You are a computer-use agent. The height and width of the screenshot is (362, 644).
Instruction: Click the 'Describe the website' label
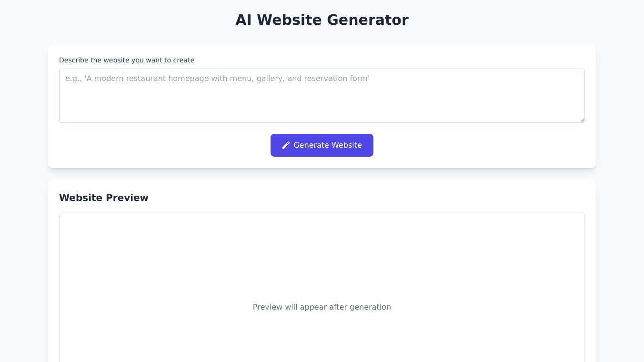126,60
